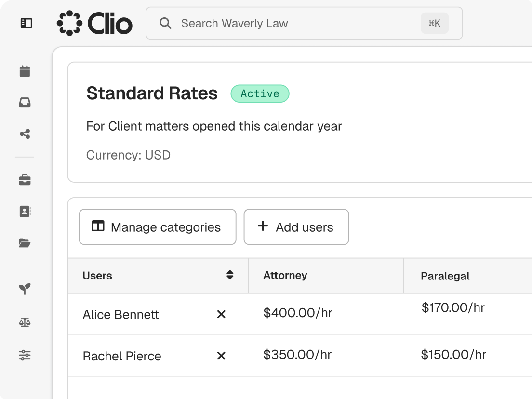The width and height of the screenshot is (532, 399).
Task: Focus the Search Waverly Law field
Action: [x=304, y=23]
